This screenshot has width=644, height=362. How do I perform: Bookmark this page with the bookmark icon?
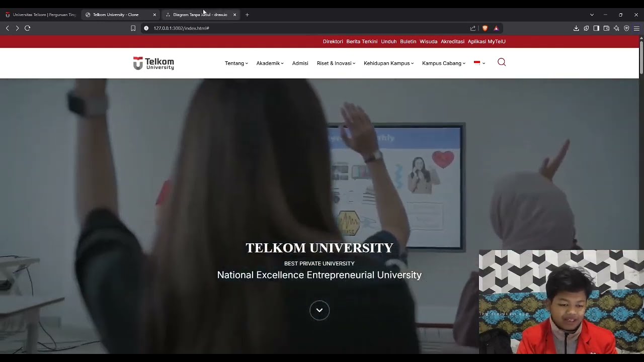point(133,28)
